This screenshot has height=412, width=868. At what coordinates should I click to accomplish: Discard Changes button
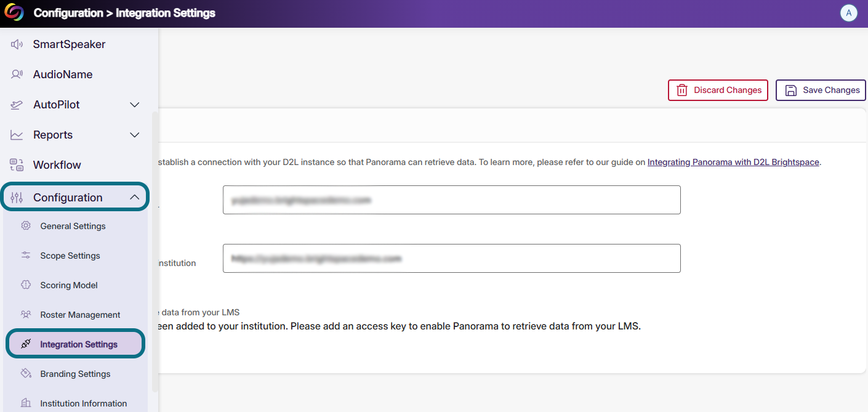[x=718, y=90]
